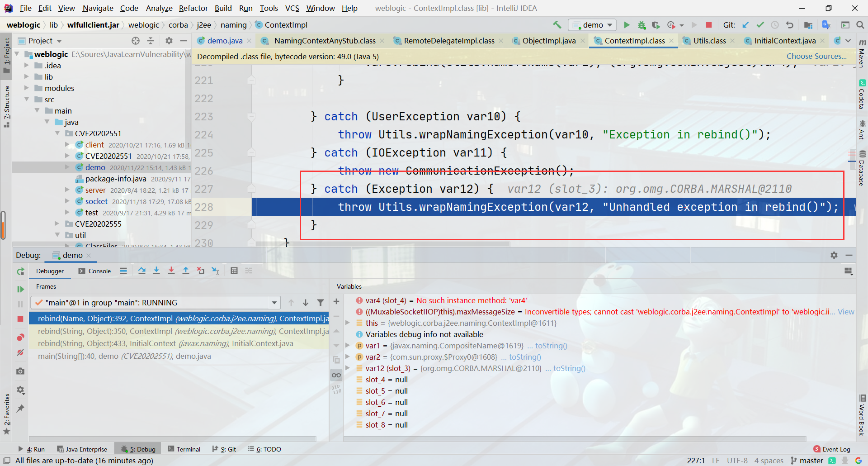Screen dimensions: 868x466
Task: Click the Step Out debugger icon
Action: coord(185,271)
